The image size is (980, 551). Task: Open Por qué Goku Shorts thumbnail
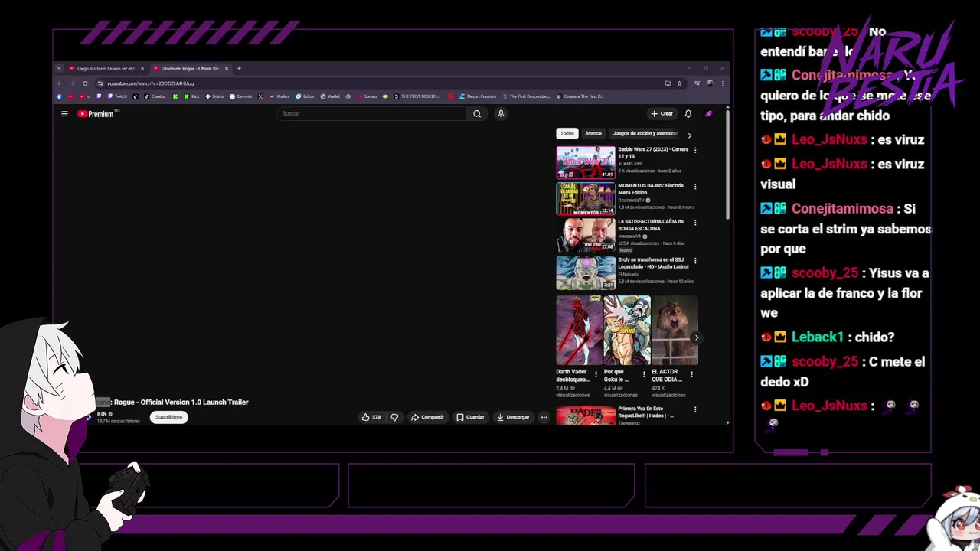627,331
